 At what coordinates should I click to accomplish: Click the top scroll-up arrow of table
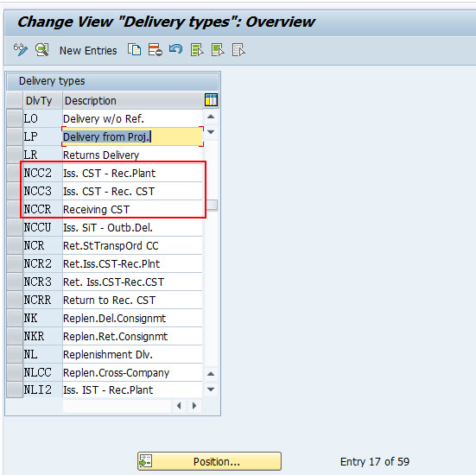211,117
